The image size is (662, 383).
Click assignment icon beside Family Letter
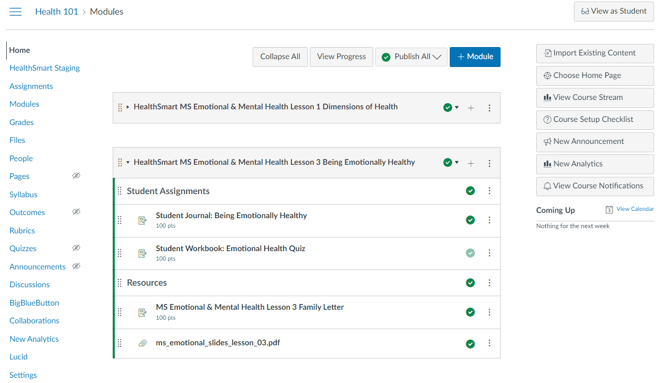pos(142,312)
